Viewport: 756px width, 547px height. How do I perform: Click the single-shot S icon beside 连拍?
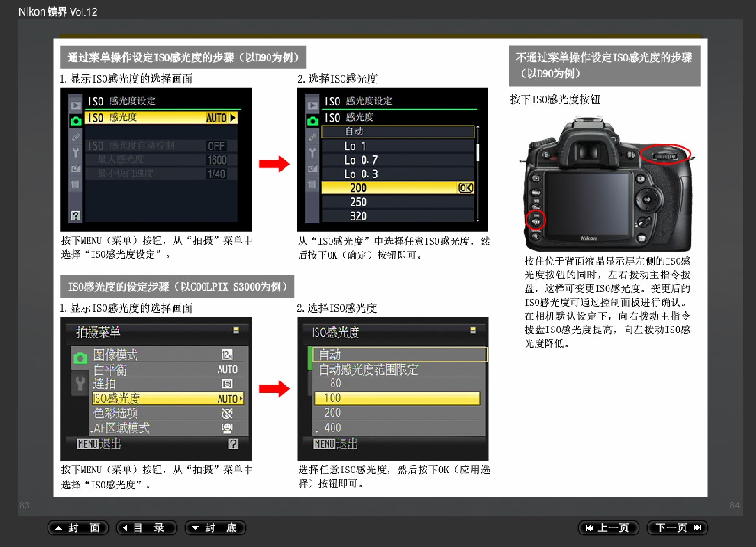[x=227, y=384]
